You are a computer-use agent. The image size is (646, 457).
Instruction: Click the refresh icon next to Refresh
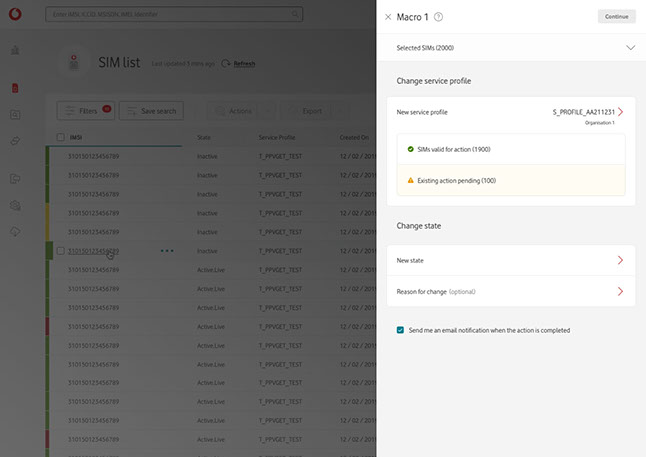(x=226, y=63)
